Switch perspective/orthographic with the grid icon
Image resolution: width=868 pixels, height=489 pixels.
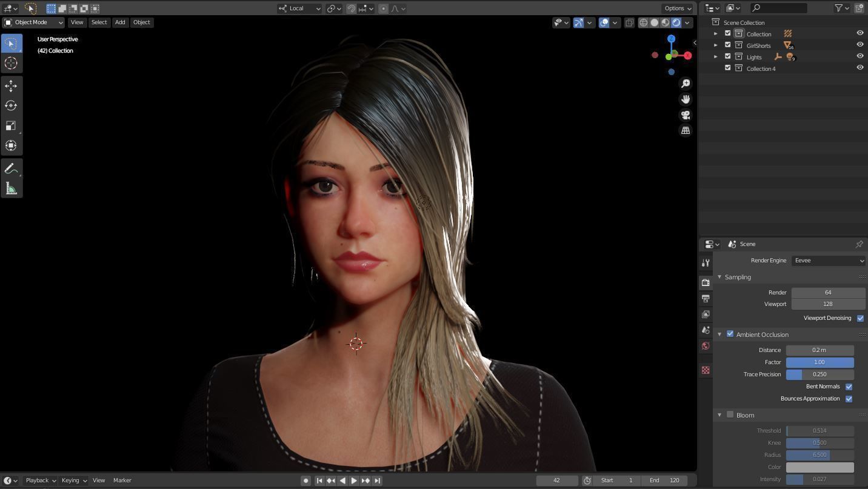tap(686, 130)
